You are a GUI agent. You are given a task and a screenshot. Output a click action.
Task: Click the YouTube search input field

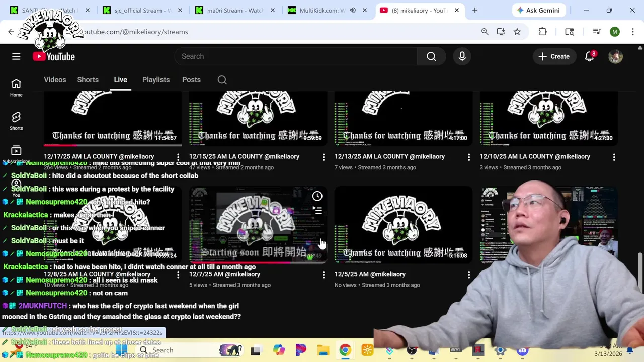(296, 56)
